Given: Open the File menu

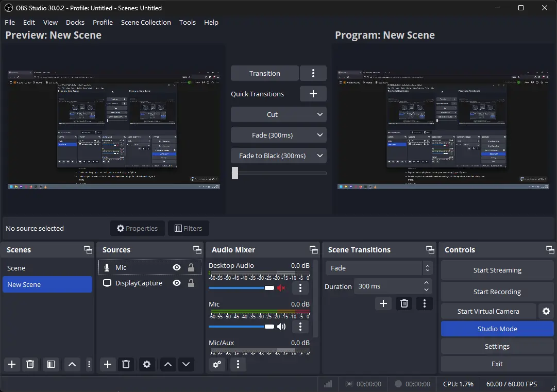Looking at the screenshot, I should pos(10,22).
